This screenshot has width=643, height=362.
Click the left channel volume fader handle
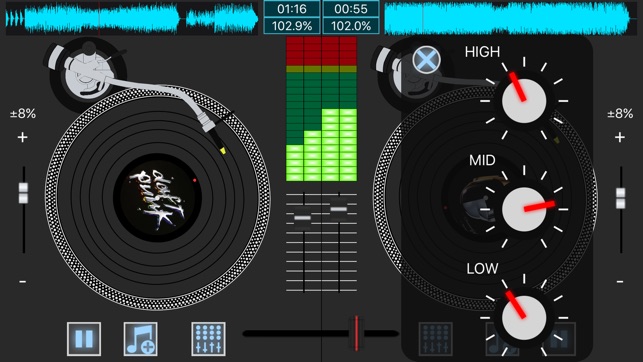point(303,217)
